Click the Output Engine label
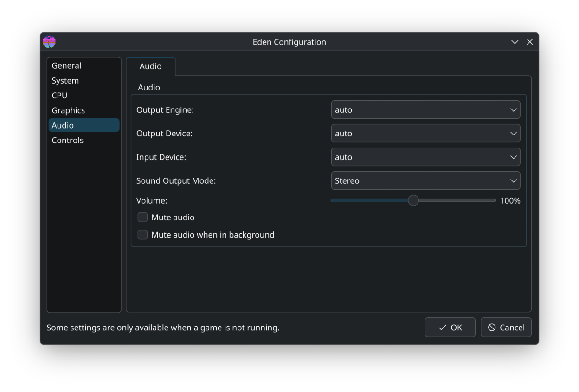This screenshot has width=579, height=392. pyautogui.click(x=165, y=110)
